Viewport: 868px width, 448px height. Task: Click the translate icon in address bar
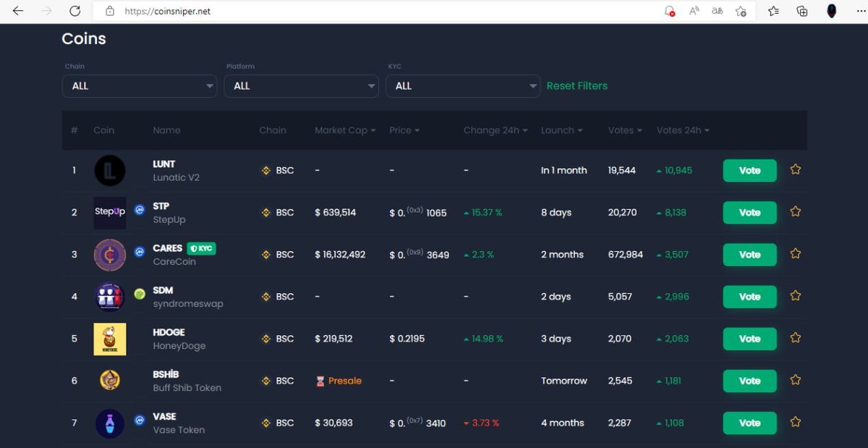coord(717,11)
